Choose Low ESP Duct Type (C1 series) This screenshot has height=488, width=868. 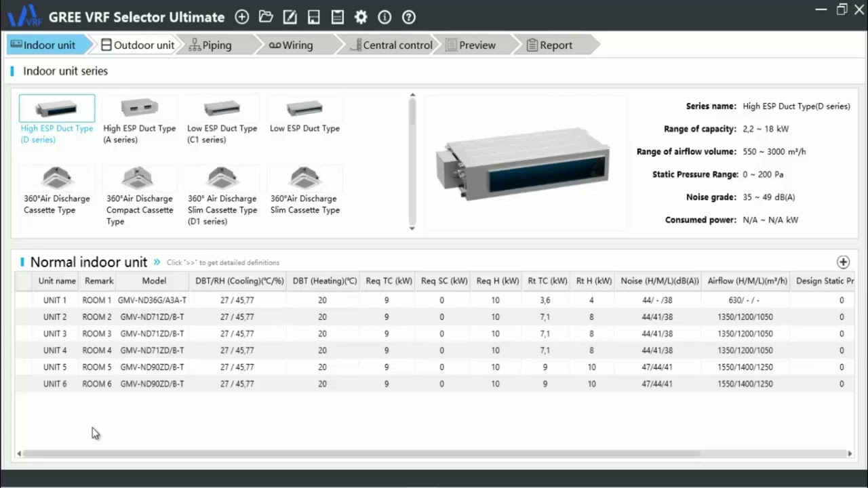pyautogui.click(x=222, y=120)
